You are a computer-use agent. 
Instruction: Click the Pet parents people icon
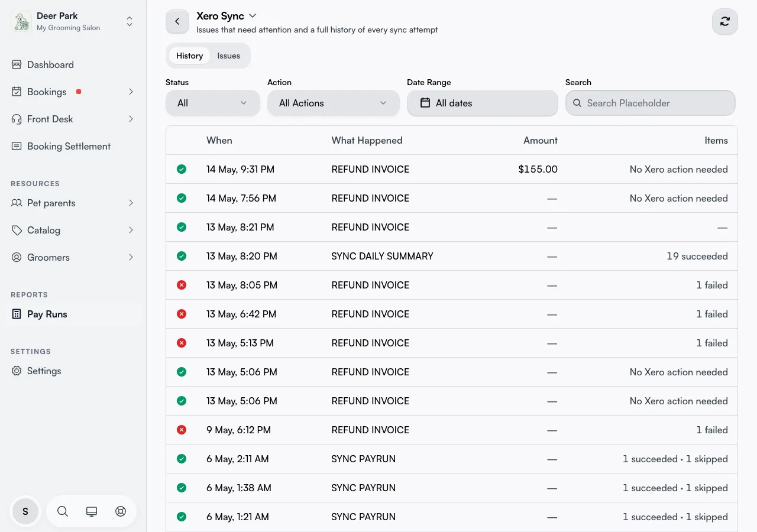click(x=17, y=203)
